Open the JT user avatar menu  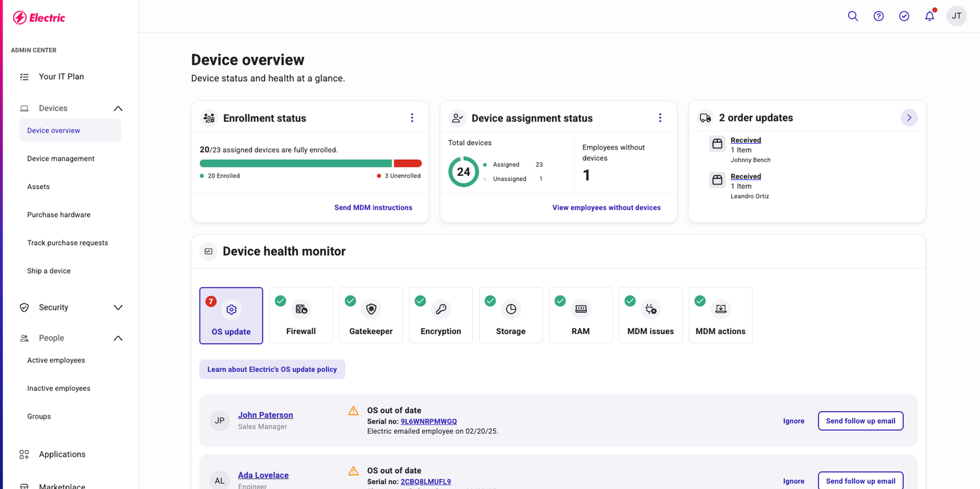[956, 16]
